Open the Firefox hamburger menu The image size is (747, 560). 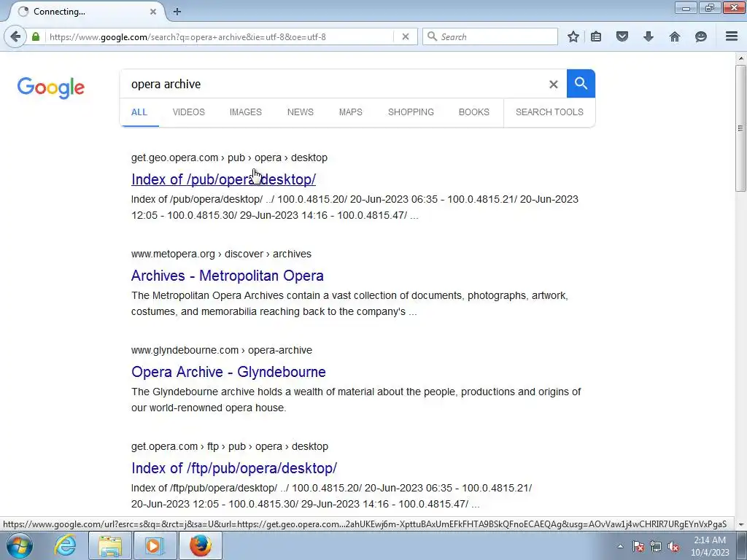(732, 36)
